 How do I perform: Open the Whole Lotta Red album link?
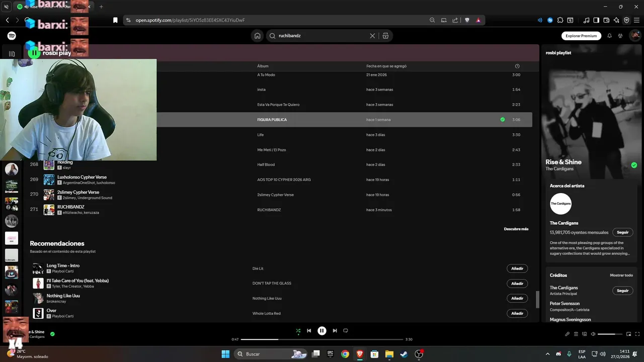coord(267,313)
